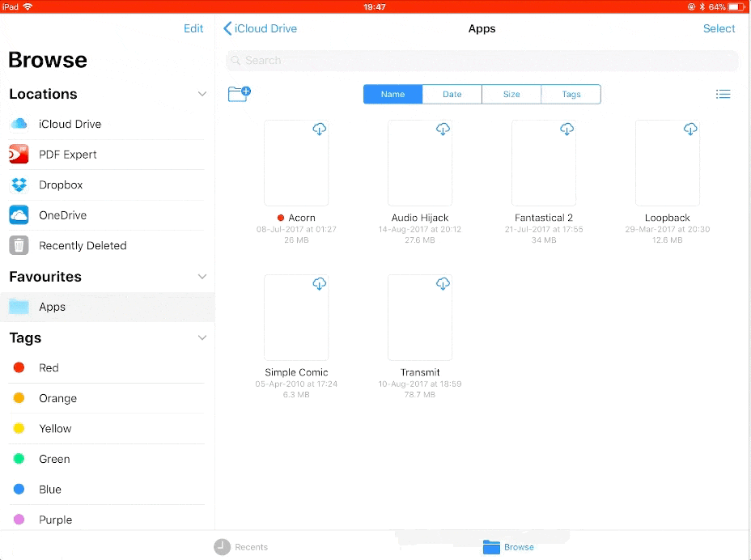Filter by the Red tag color dot

(19, 367)
